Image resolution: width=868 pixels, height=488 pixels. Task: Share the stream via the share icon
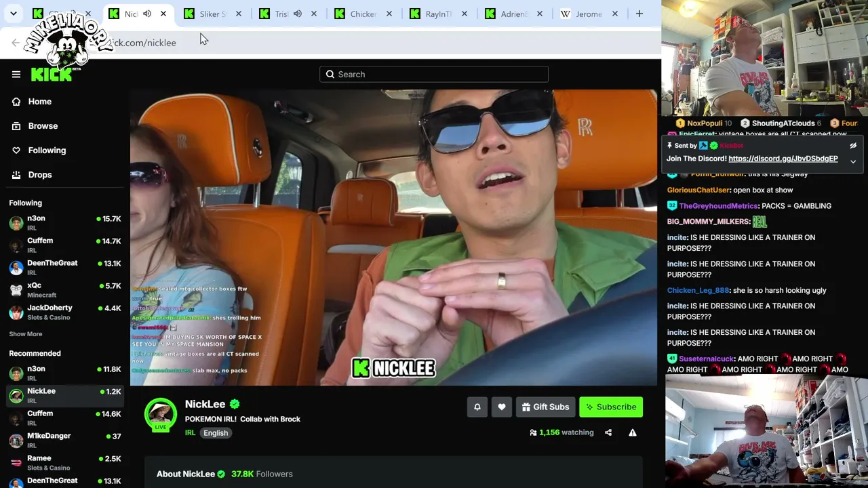pos(608,432)
